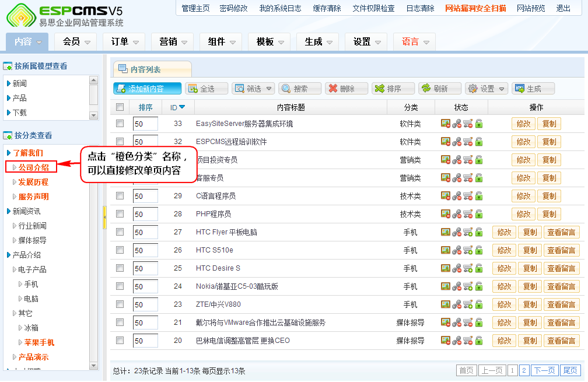Screen dimensions: 588x382
Task: Collapse the 了解我们 category node
Action: coord(9,153)
